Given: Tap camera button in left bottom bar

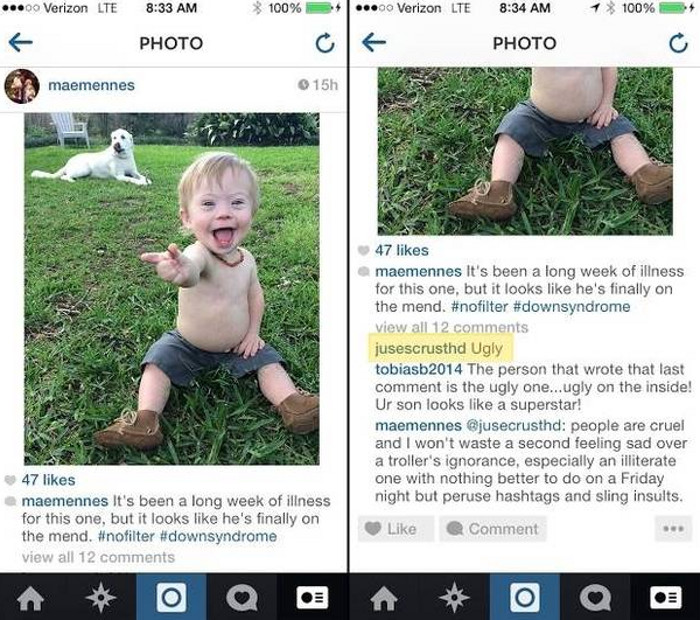Looking at the screenshot, I should point(171,597).
